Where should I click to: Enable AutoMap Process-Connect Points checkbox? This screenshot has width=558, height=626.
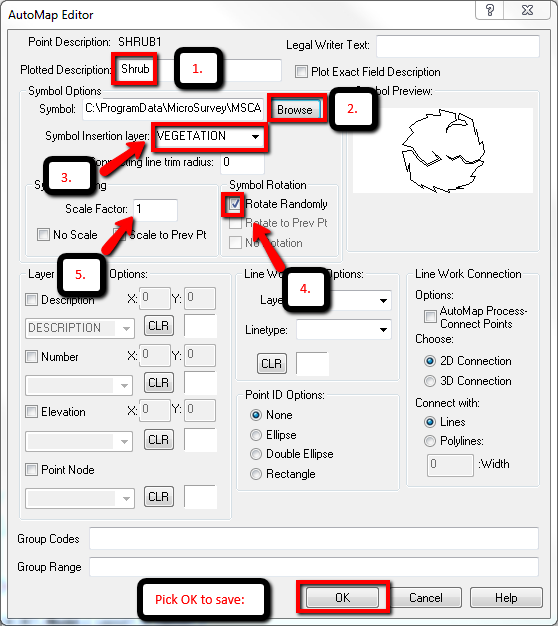pyautogui.click(x=430, y=317)
